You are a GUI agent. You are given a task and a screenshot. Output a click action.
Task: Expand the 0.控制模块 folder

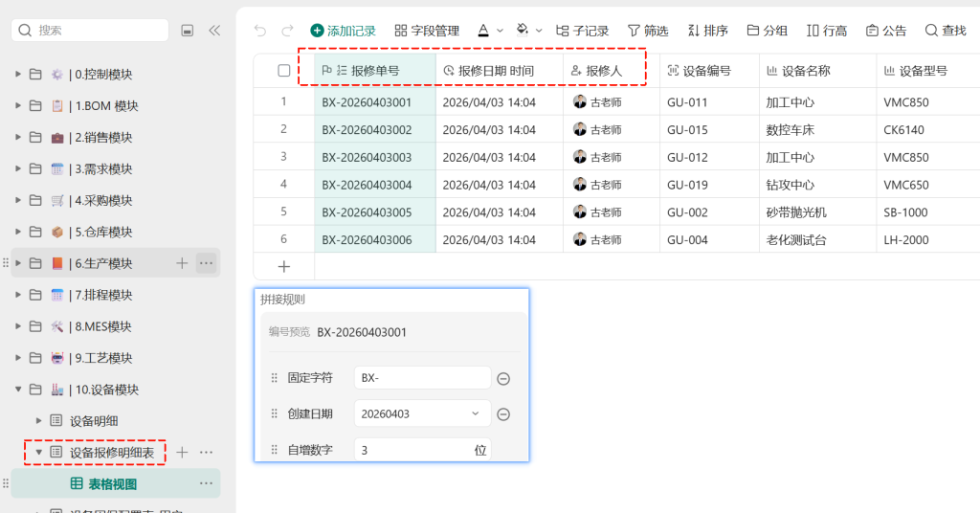(x=18, y=75)
